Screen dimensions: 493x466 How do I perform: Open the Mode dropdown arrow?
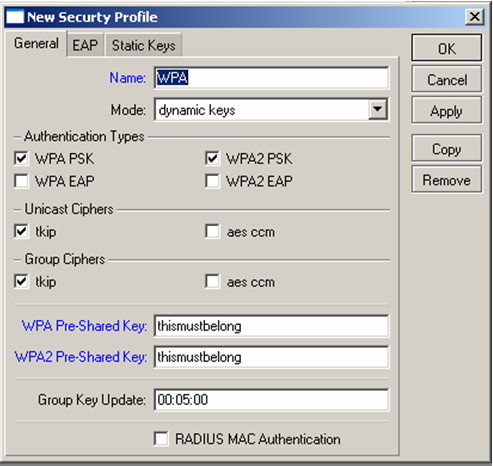(378, 109)
